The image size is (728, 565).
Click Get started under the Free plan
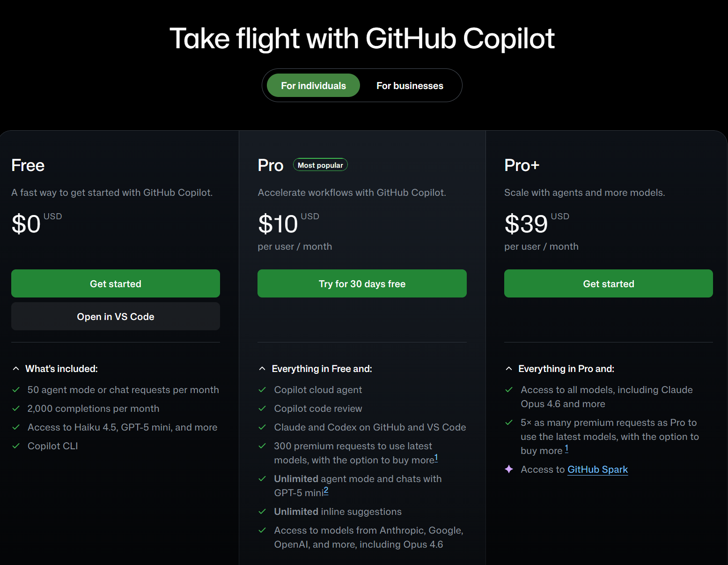(116, 283)
